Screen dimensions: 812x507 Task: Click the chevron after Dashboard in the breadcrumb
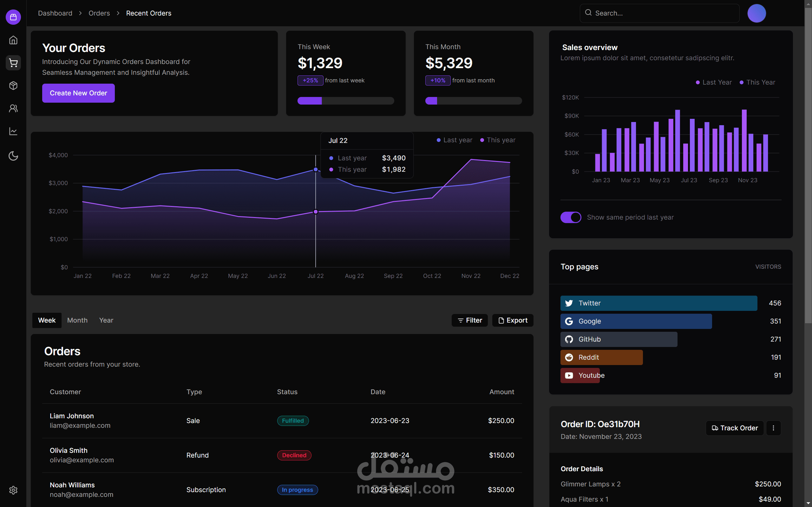81,13
